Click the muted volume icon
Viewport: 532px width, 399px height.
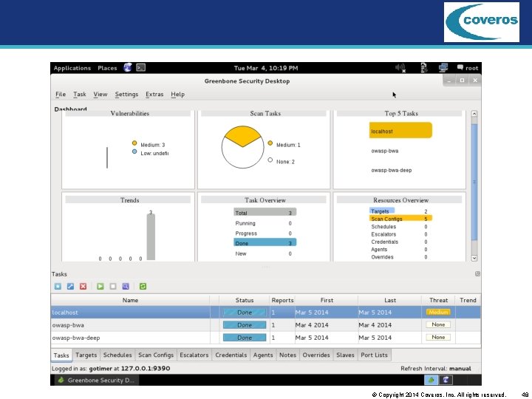click(x=400, y=68)
